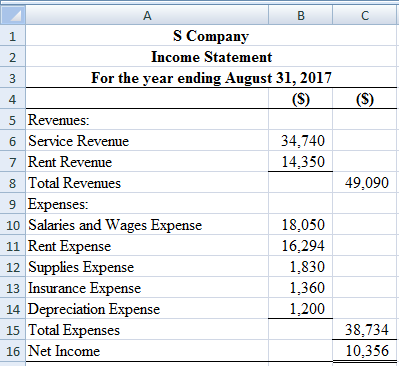This screenshot has width=399, height=366.
Task: Select the 'Rent Revenue' label cell
Action: tap(147, 162)
